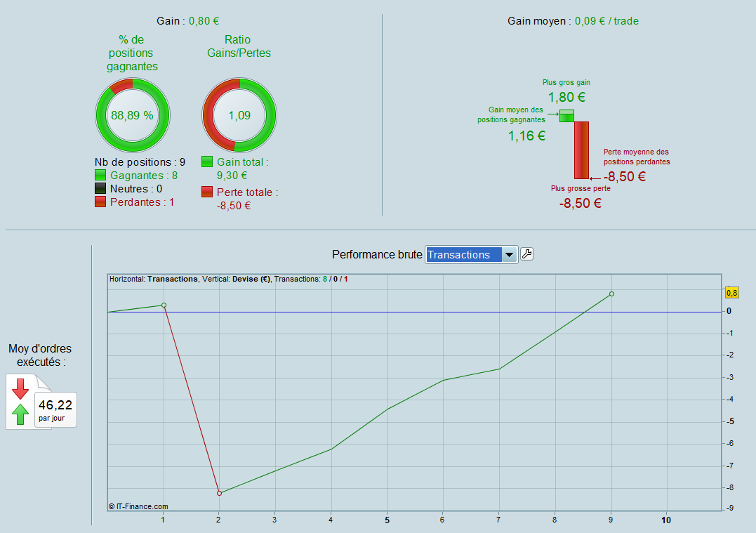756x533 pixels.
Task: Click the chart end point at transaction 9
Action: 611,294
